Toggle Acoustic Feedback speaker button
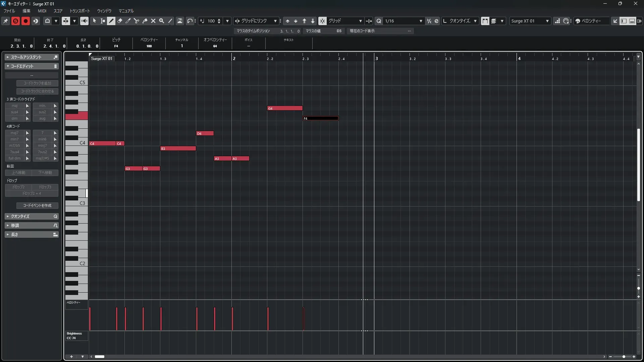 (x=84, y=21)
